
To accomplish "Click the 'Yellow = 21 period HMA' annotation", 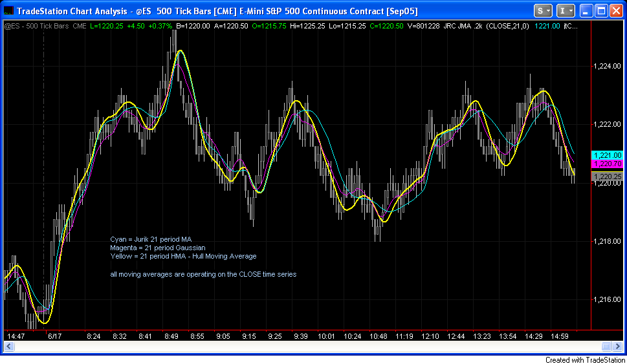I will (x=148, y=256).
